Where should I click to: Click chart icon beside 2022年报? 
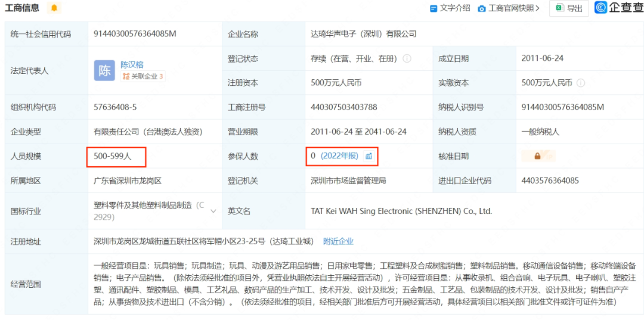pyautogui.click(x=369, y=156)
